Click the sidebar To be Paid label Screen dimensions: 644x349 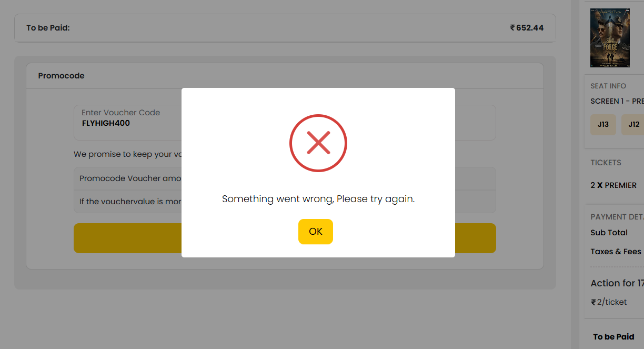click(x=613, y=337)
